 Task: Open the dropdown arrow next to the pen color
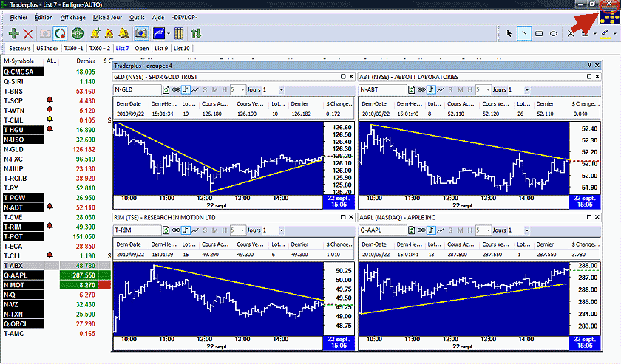(614, 34)
